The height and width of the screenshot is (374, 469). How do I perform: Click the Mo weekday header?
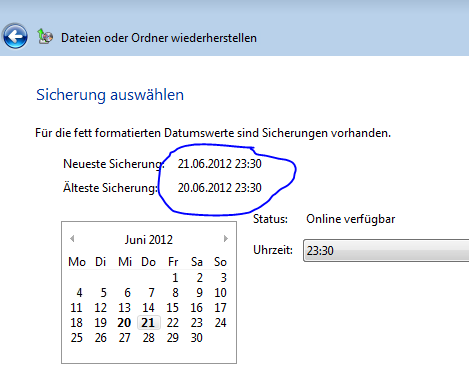point(77,262)
